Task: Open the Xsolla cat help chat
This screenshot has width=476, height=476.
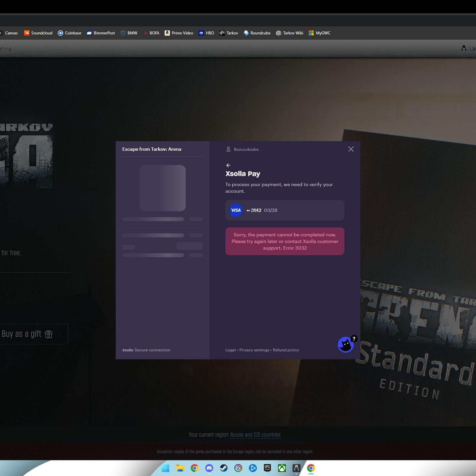Action: 346,345
